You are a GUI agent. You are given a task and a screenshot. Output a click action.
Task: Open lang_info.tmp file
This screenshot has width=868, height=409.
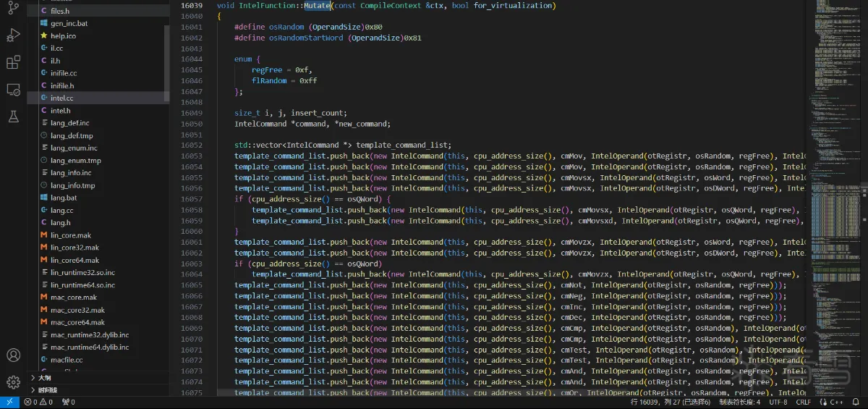(98, 185)
